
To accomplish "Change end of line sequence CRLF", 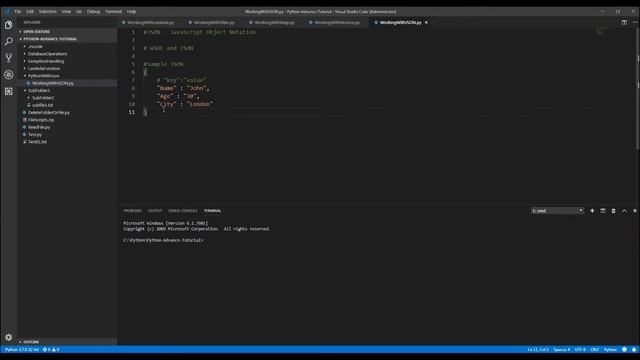I will point(595,349).
